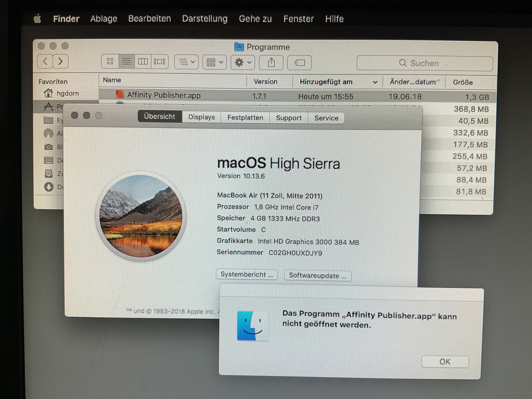Image resolution: width=532 pixels, height=399 pixels.
Task: Click the High Sierra mountain image
Action: (x=141, y=216)
